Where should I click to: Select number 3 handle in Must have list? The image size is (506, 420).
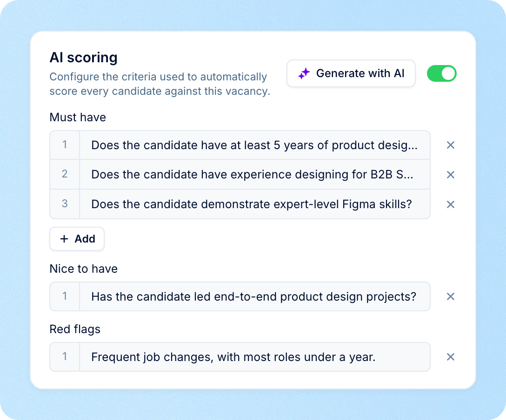(x=65, y=204)
